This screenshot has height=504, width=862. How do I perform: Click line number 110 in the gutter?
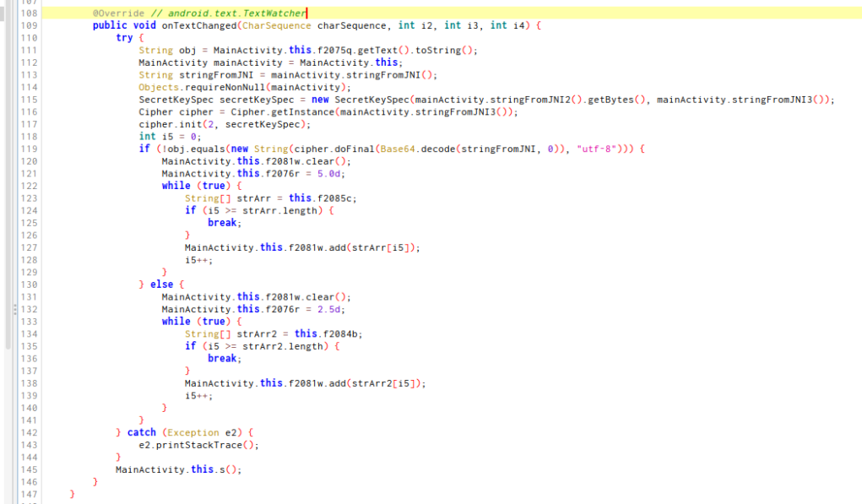(x=30, y=38)
